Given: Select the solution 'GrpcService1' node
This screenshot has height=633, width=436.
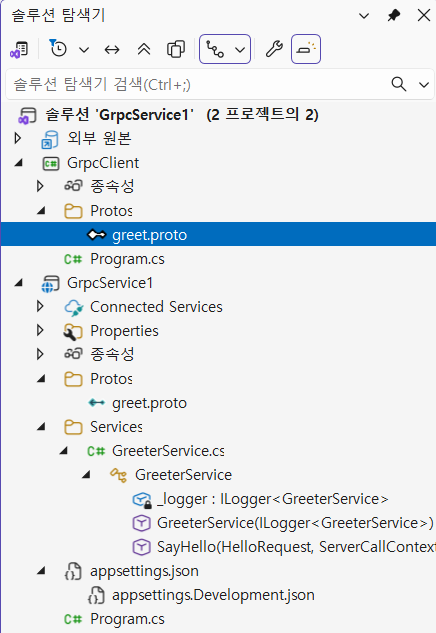Looking at the screenshot, I should (x=182, y=115).
